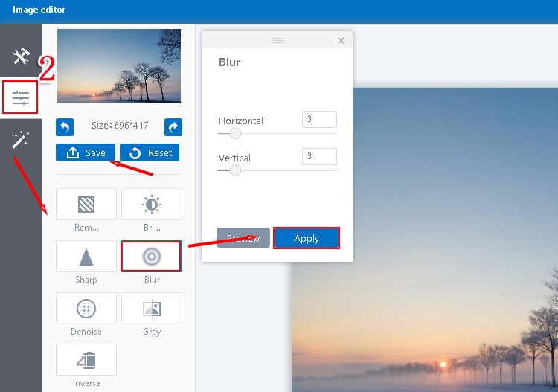Click the Horizontal blur slider handle
This screenshot has height=392, width=558.
pyautogui.click(x=235, y=134)
